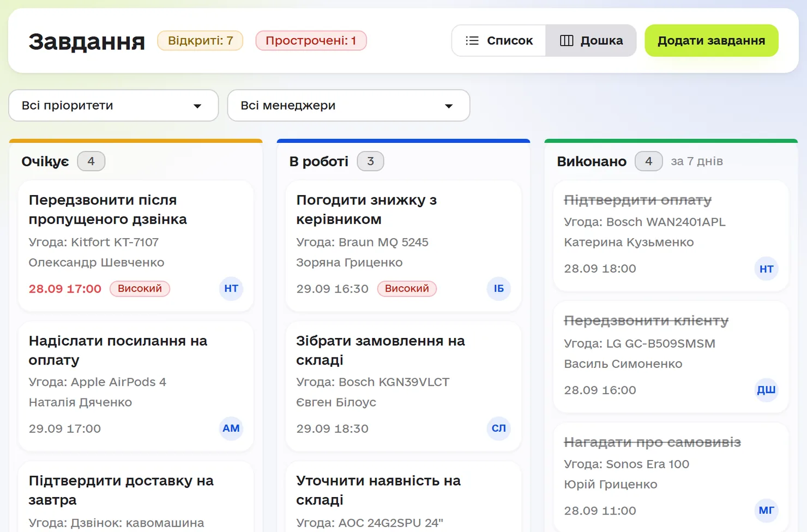The image size is (807, 532).
Task: Click the за 7 днів label
Action: coord(697,161)
